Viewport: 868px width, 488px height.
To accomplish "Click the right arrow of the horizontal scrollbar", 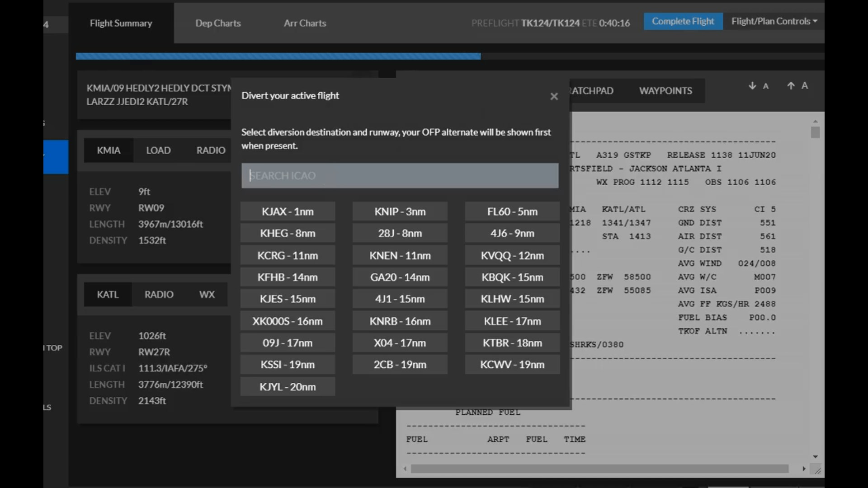I will pos(804,469).
